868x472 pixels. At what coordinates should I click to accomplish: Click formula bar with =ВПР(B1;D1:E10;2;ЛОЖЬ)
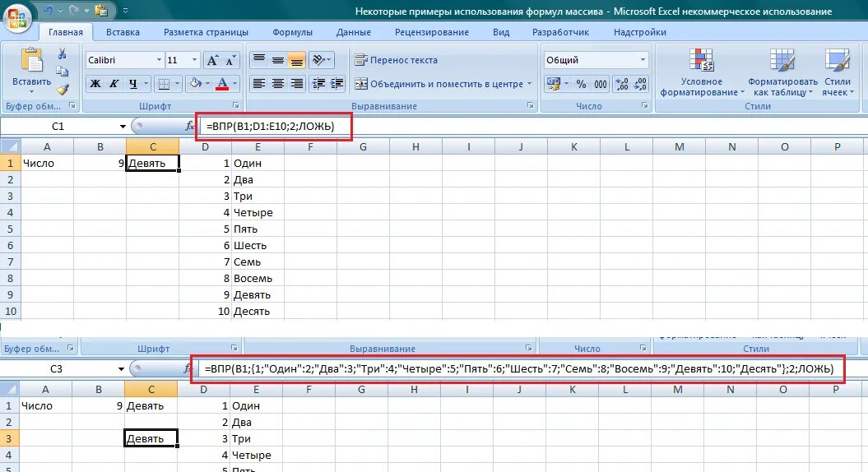(534, 126)
